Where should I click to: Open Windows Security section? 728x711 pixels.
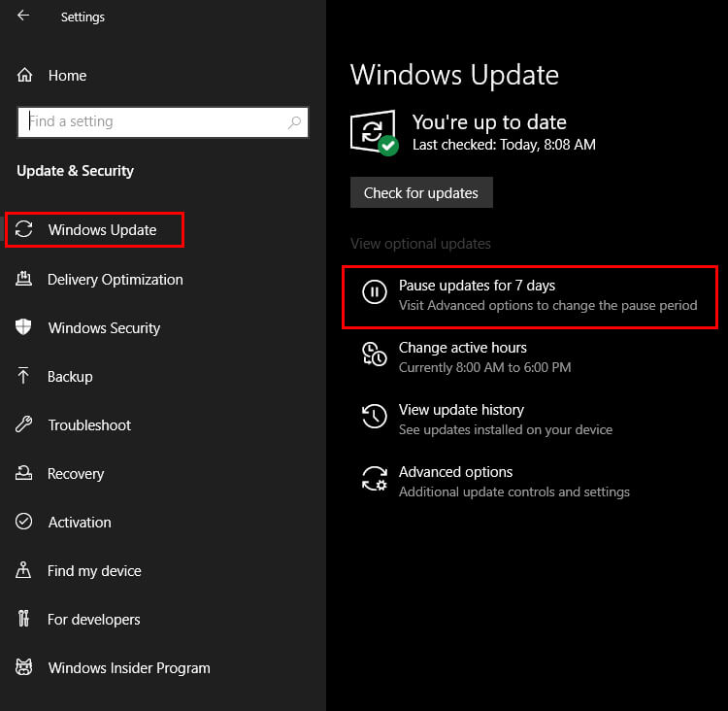click(104, 328)
